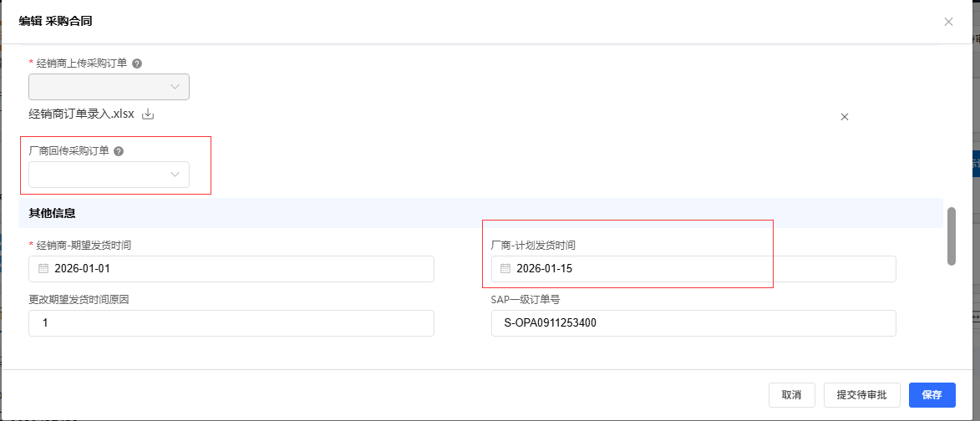Image resolution: width=980 pixels, height=421 pixels.
Task: Remove the uploaded 经销商订单录入.xlsx file
Action: pyautogui.click(x=844, y=117)
